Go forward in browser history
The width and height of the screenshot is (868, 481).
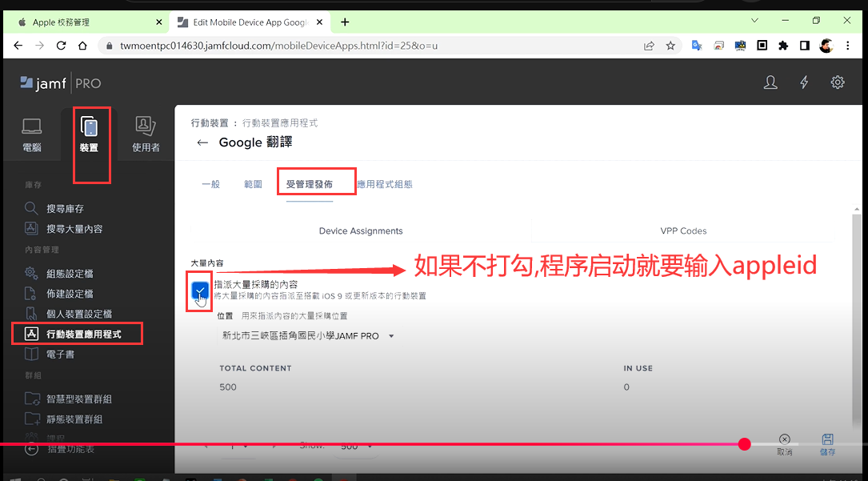click(x=39, y=46)
